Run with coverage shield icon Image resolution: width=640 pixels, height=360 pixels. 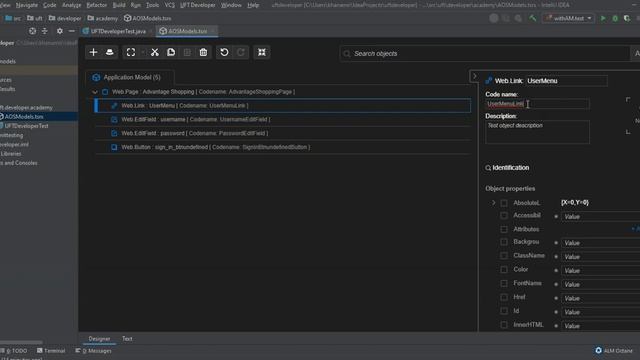pyautogui.click(x=627, y=18)
